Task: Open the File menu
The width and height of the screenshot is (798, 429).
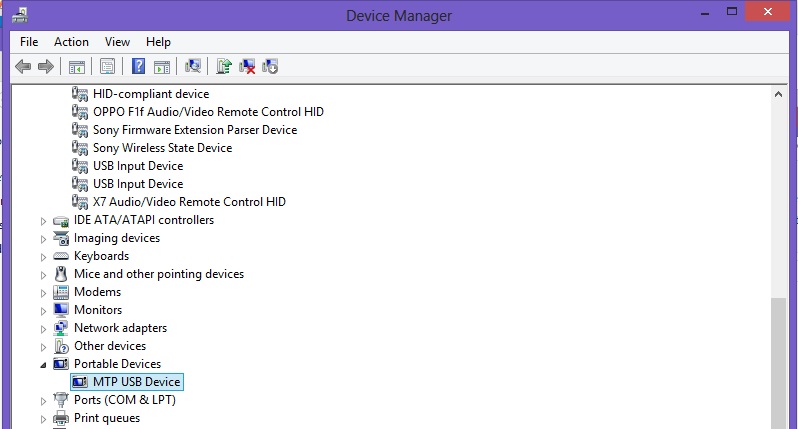Action: (x=29, y=42)
